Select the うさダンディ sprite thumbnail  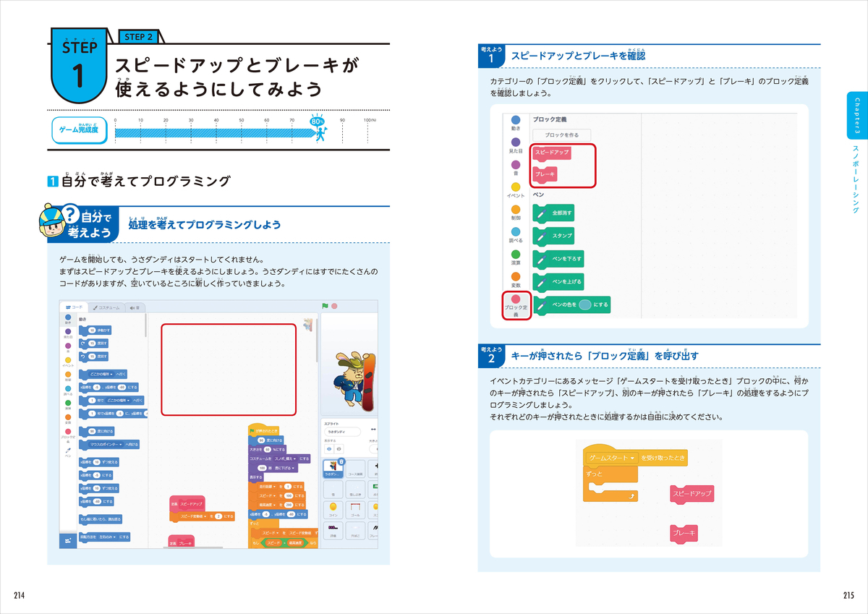[333, 469]
